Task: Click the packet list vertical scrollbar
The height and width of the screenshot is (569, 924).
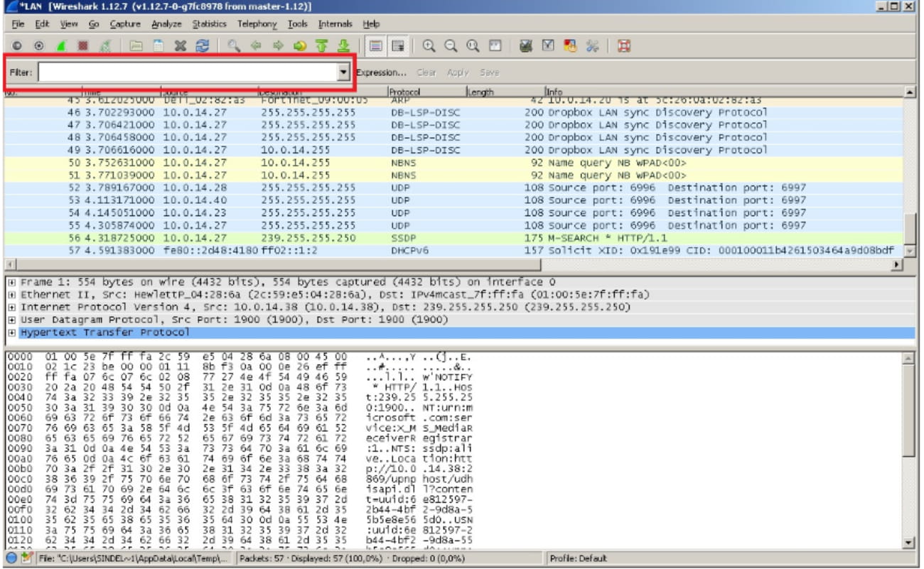Action: click(x=910, y=172)
